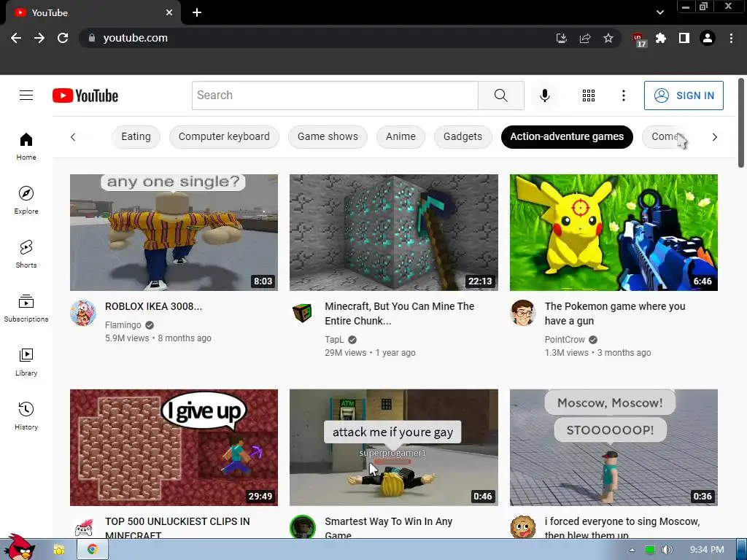Open the 'I give up' Minecraft thumbnail
The image size is (747, 560).
(174, 447)
